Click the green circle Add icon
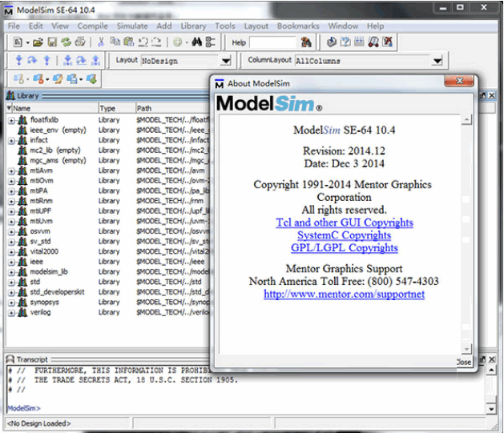 [x=178, y=42]
